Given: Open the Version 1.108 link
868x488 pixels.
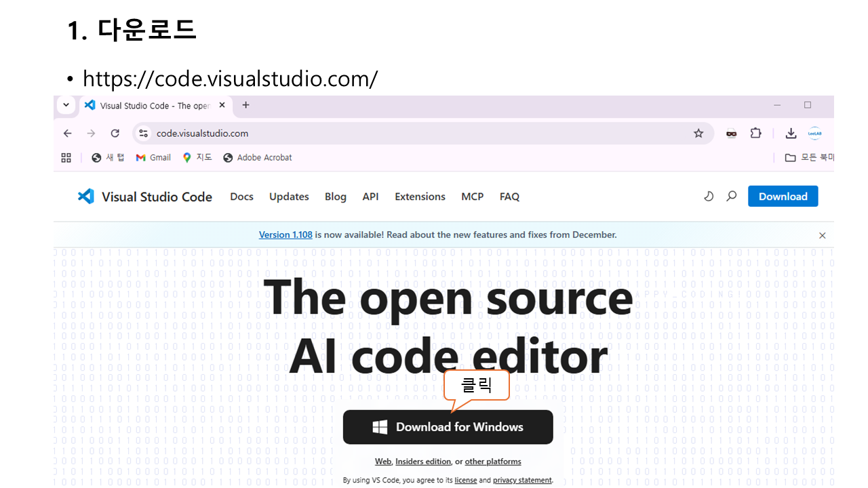Looking at the screenshot, I should pyautogui.click(x=285, y=235).
